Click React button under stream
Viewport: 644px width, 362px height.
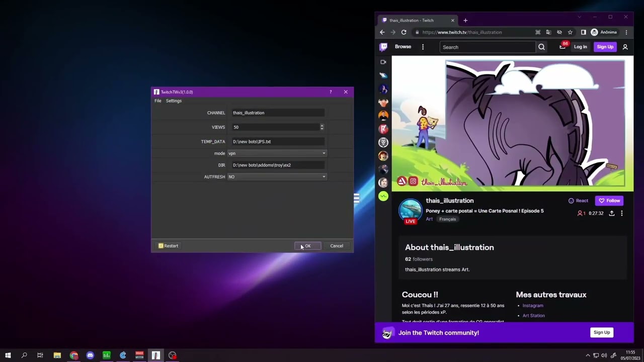[578, 201]
